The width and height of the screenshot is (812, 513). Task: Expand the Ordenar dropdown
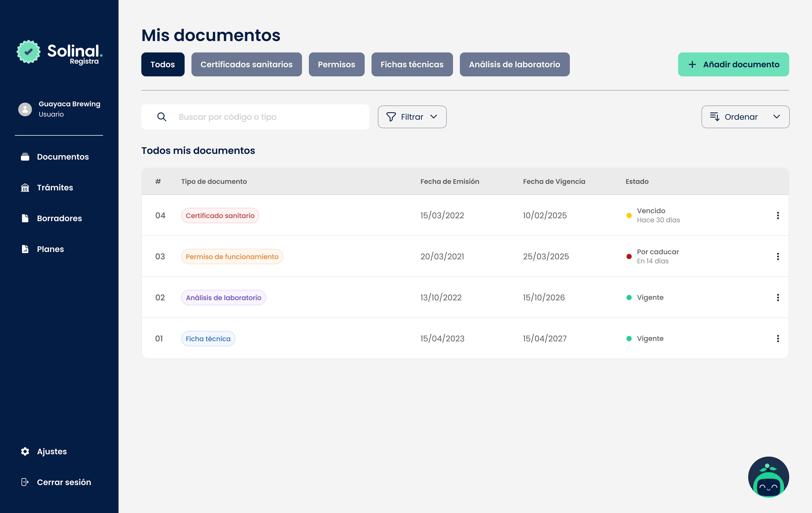click(x=745, y=117)
